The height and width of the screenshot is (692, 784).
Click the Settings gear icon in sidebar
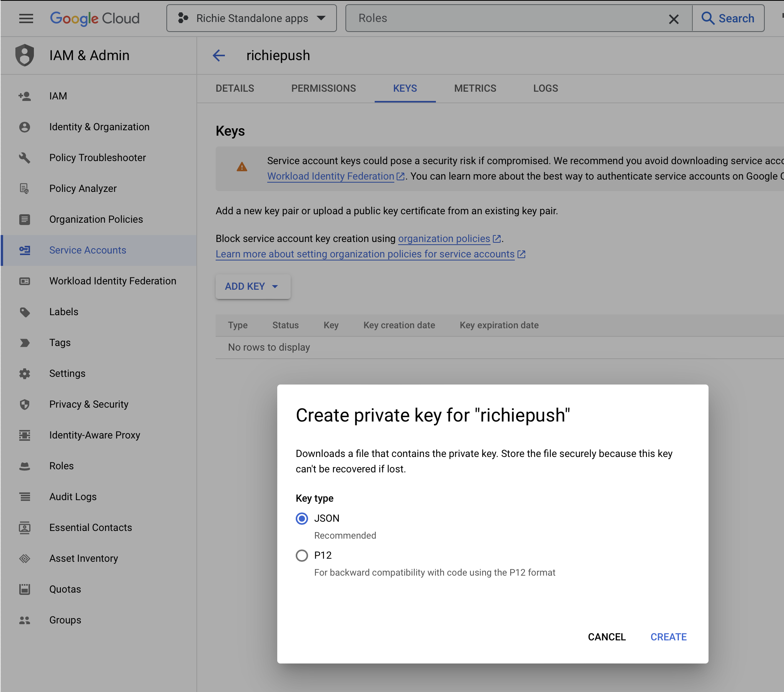click(25, 373)
